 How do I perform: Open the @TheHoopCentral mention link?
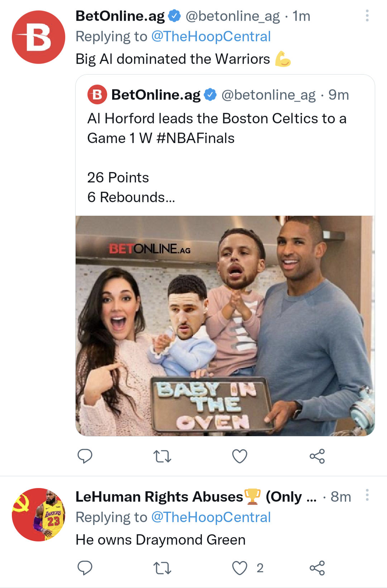tap(211, 36)
